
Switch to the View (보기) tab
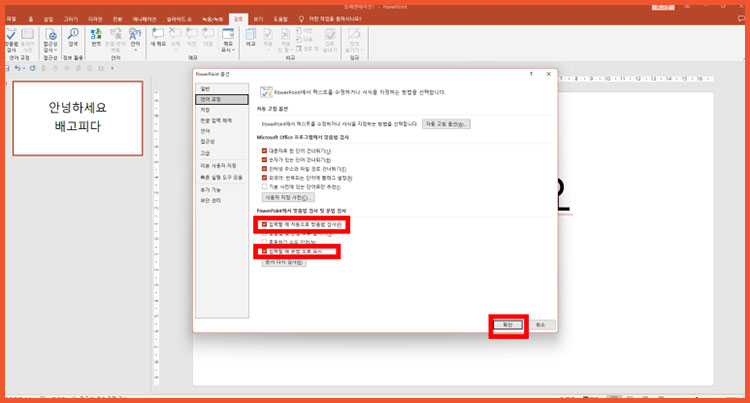pos(258,19)
